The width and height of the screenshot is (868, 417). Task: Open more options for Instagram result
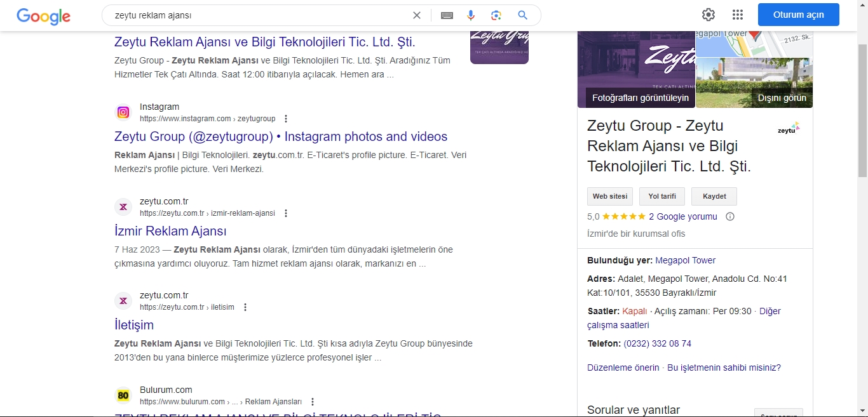pyautogui.click(x=286, y=119)
